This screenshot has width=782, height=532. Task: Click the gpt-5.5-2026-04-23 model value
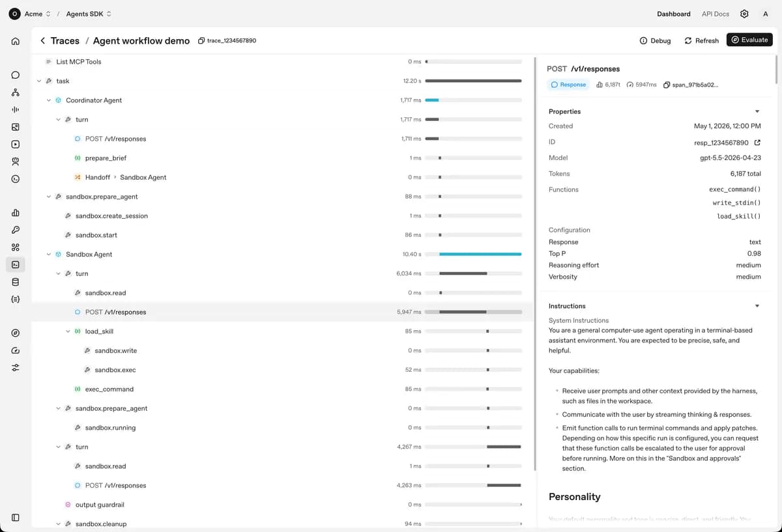tap(731, 158)
